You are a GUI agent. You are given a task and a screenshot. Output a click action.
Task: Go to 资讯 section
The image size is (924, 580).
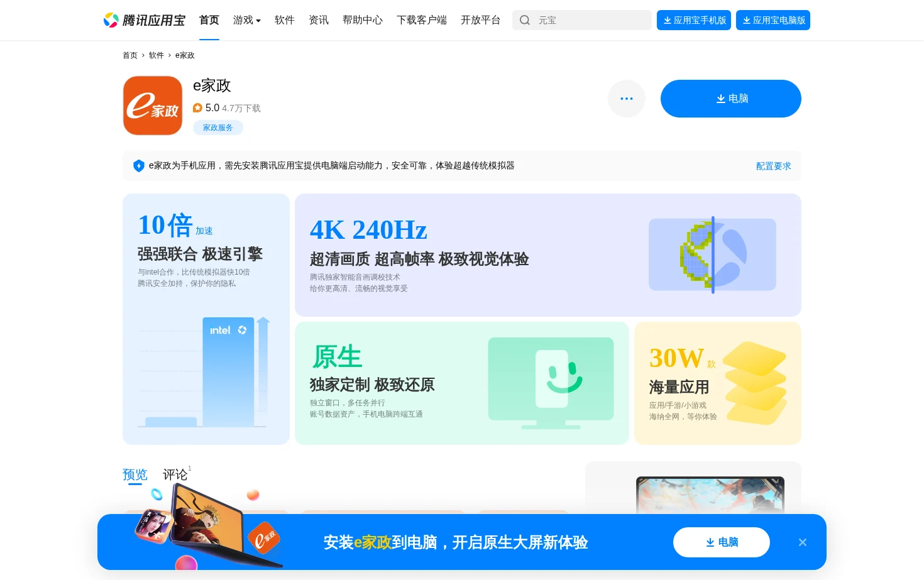(319, 20)
